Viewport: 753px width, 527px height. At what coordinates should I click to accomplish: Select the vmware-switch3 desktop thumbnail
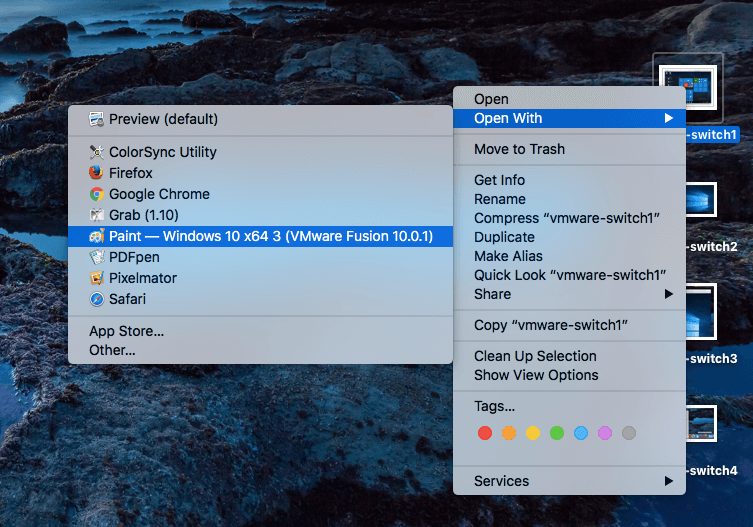[701, 311]
